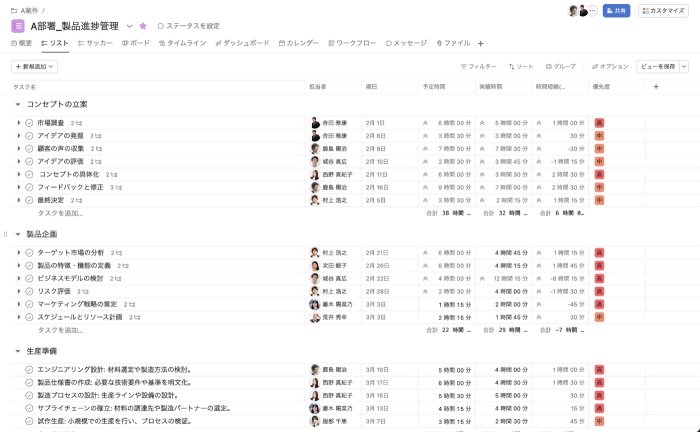Open the タイムライン tab

(182, 44)
